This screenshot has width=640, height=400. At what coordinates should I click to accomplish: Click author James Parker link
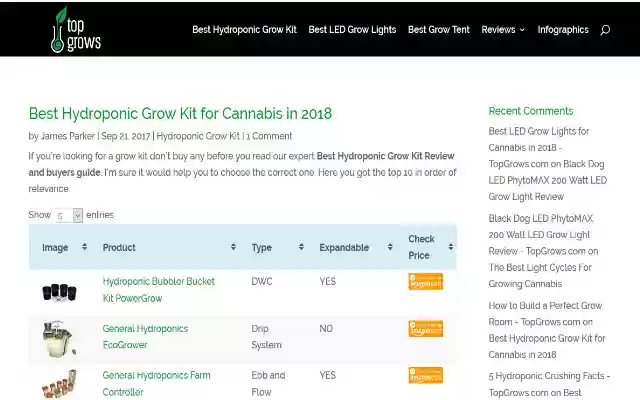click(69, 136)
